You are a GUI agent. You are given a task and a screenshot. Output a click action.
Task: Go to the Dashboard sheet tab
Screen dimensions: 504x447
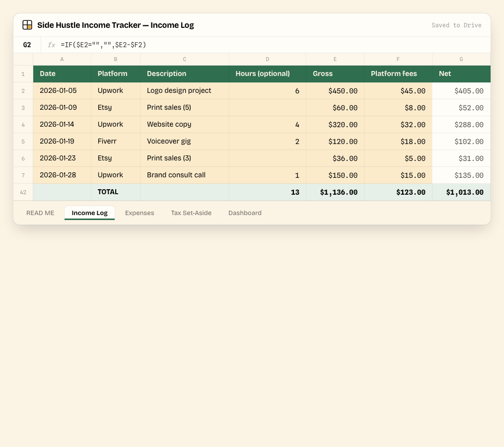(x=245, y=213)
